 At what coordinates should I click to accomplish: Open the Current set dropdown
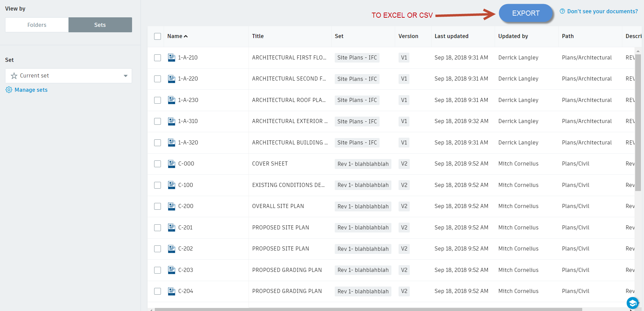click(69, 76)
